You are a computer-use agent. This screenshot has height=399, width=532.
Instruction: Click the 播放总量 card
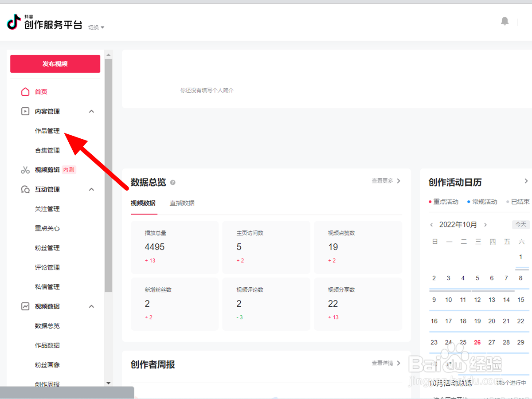(175, 247)
